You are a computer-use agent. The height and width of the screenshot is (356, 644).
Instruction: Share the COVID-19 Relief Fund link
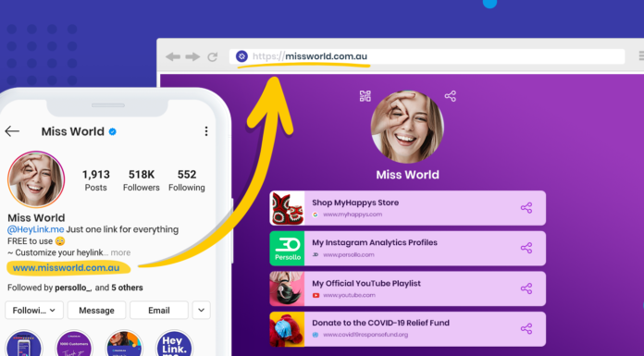(x=526, y=328)
